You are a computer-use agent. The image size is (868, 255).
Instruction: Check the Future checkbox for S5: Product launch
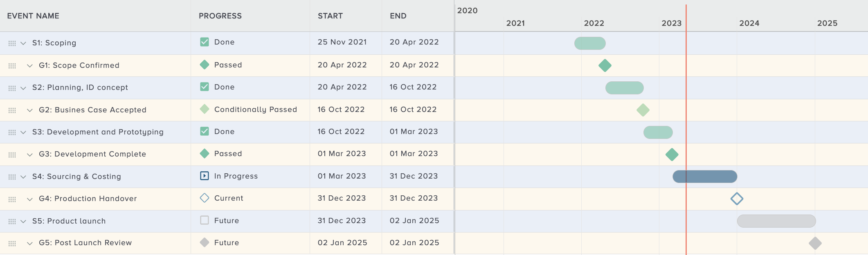205,220
